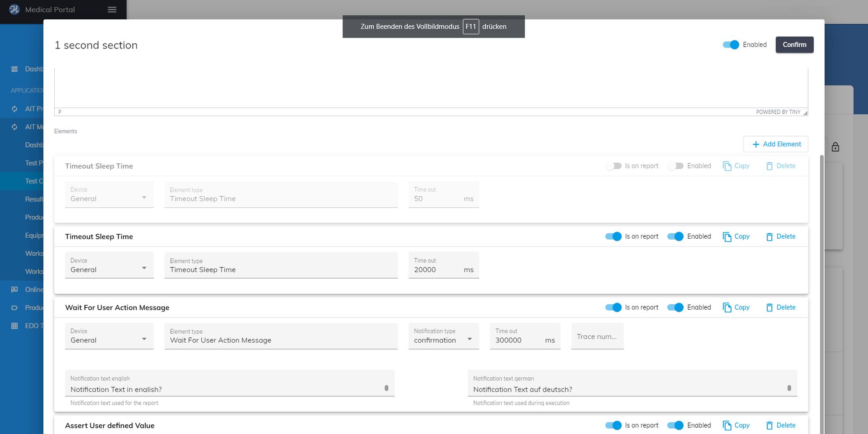Toggle section Enabled switch next to Confirm

click(731, 45)
